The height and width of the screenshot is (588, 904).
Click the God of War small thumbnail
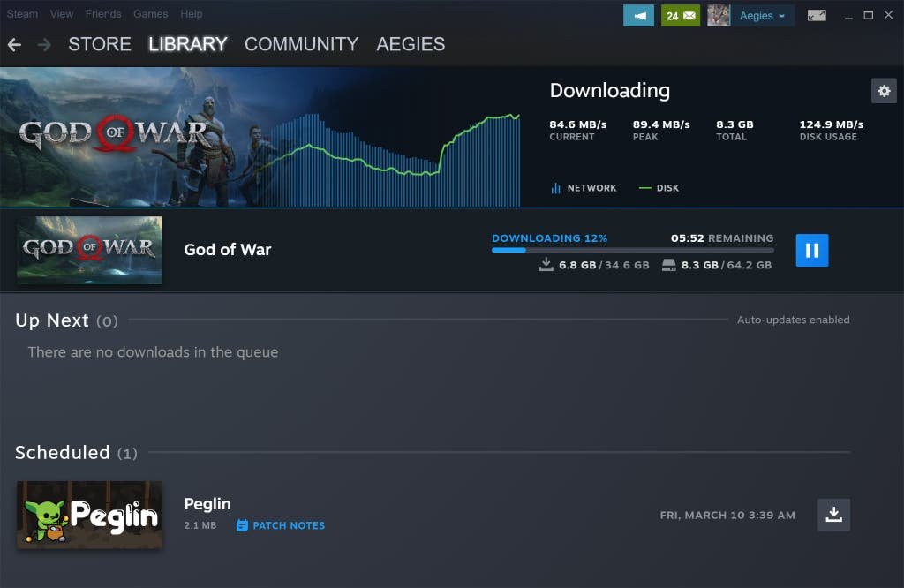[x=89, y=250]
